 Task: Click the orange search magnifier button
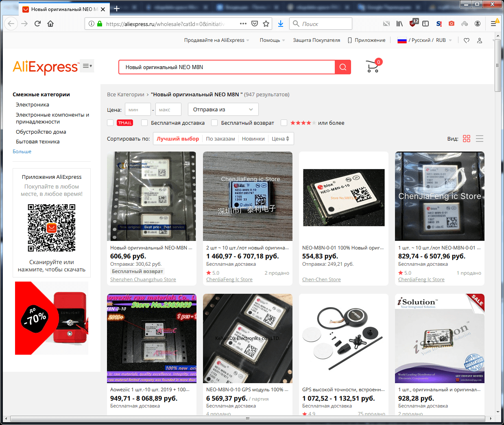pos(343,67)
